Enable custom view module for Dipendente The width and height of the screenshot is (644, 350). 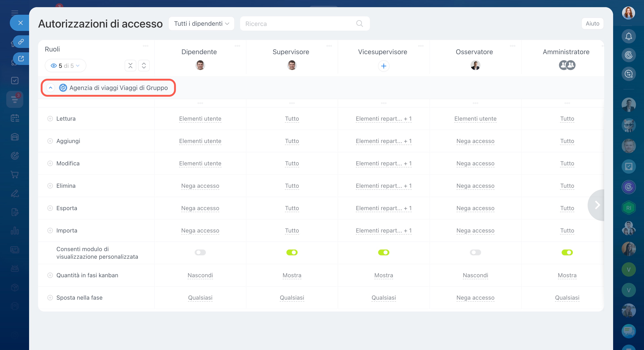click(200, 252)
